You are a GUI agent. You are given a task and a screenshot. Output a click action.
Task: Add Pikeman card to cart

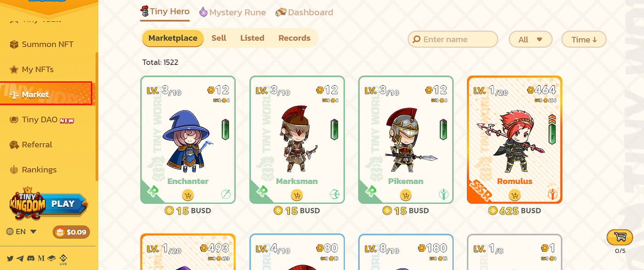tap(406, 195)
